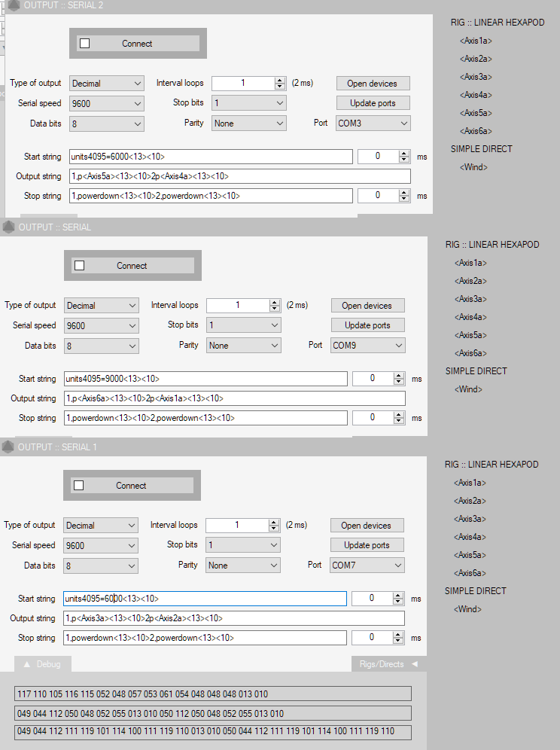The width and height of the screenshot is (560, 750).
Task: Click Start string delay field in Serial 2
Action: pos(379,157)
